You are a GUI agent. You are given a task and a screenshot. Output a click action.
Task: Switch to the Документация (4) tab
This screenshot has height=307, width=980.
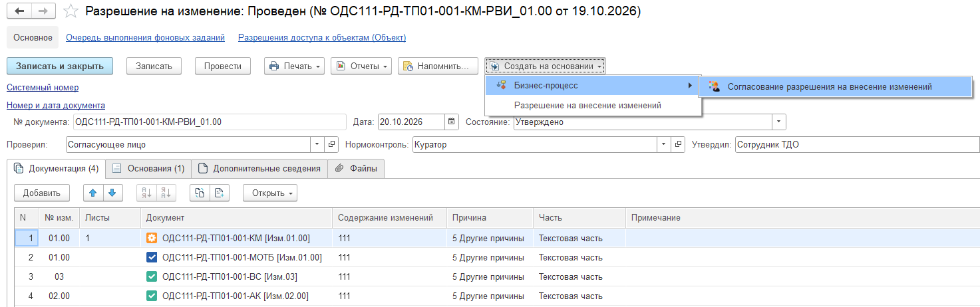[x=56, y=169]
